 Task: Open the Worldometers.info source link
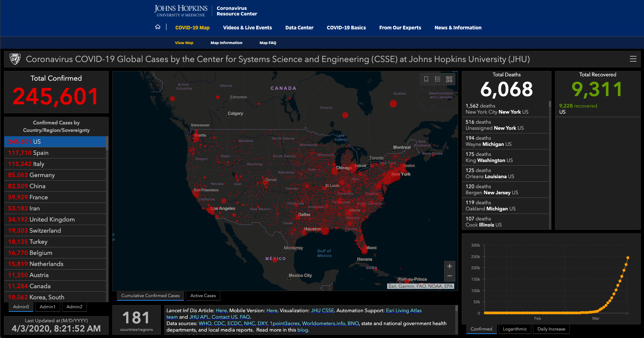point(324,324)
